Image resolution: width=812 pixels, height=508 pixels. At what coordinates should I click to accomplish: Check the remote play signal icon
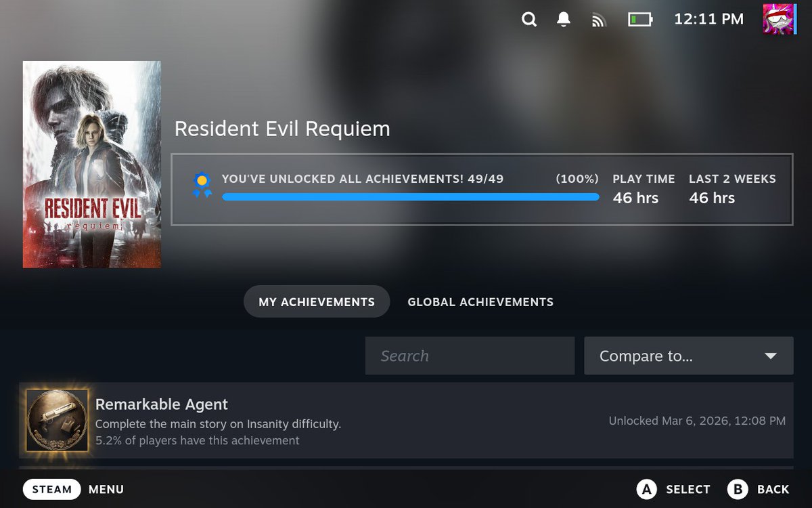click(x=598, y=20)
